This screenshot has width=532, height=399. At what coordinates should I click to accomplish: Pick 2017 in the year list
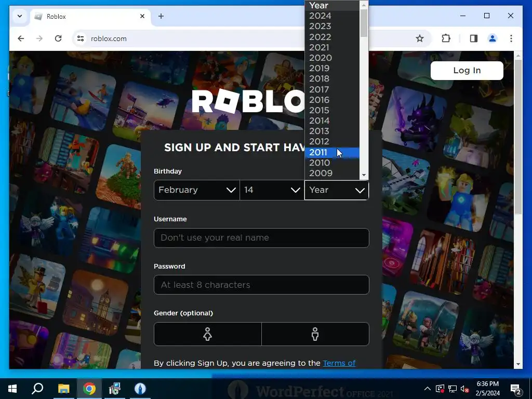point(332,89)
